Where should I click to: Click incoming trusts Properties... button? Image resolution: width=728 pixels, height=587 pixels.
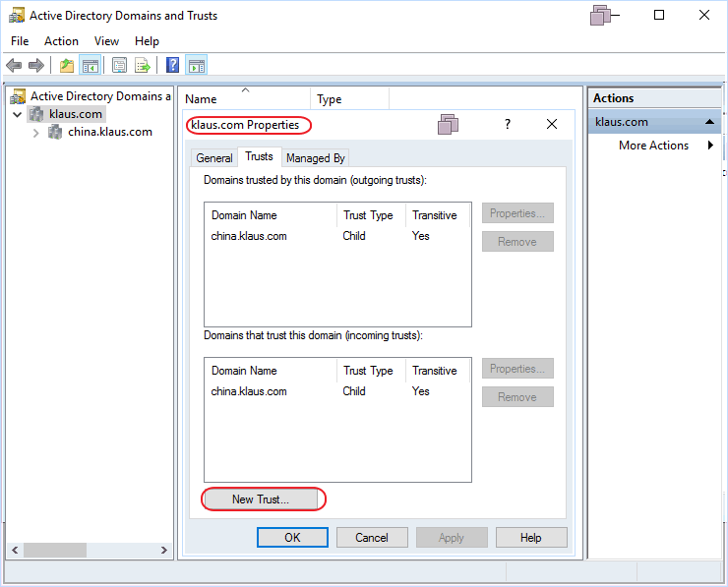point(517,369)
